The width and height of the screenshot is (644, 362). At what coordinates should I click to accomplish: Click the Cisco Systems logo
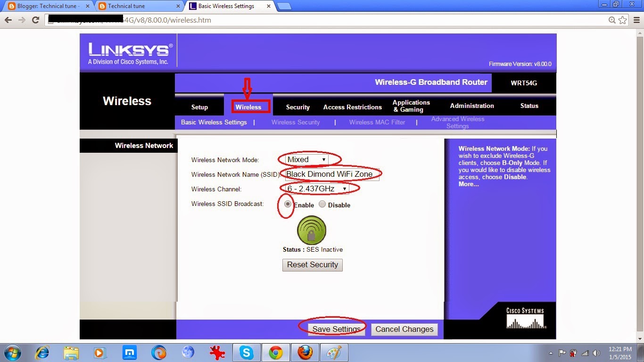pyautogui.click(x=526, y=318)
